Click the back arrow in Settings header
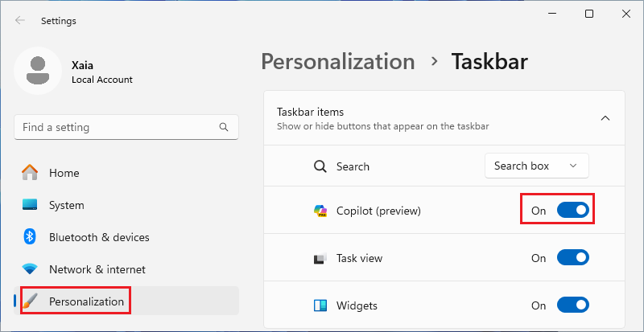The width and height of the screenshot is (644, 332). (x=20, y=21)
